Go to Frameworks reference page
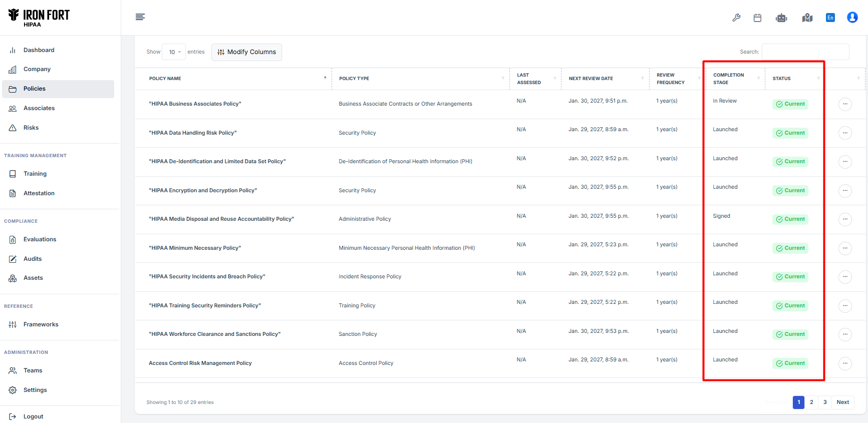 (41, 324)
